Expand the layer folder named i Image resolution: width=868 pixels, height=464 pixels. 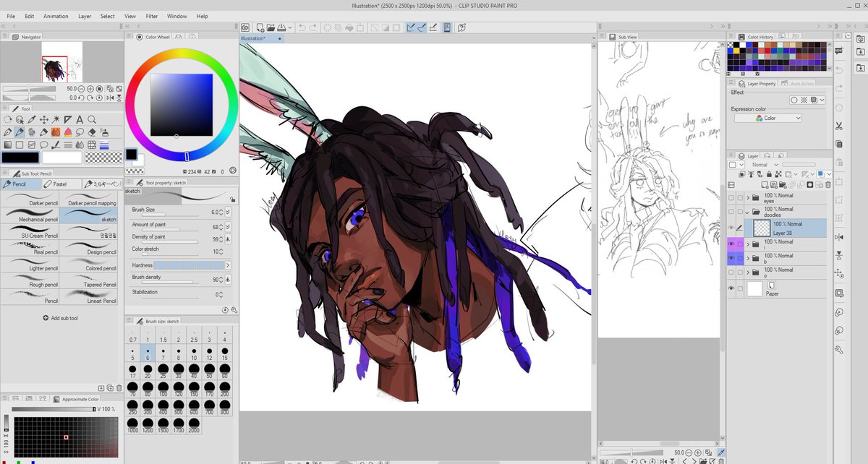(x=748, y=244)
